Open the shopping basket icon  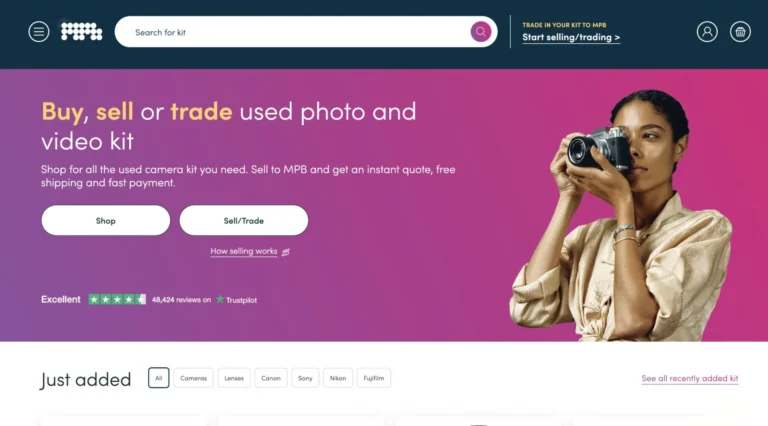point(740,32)
